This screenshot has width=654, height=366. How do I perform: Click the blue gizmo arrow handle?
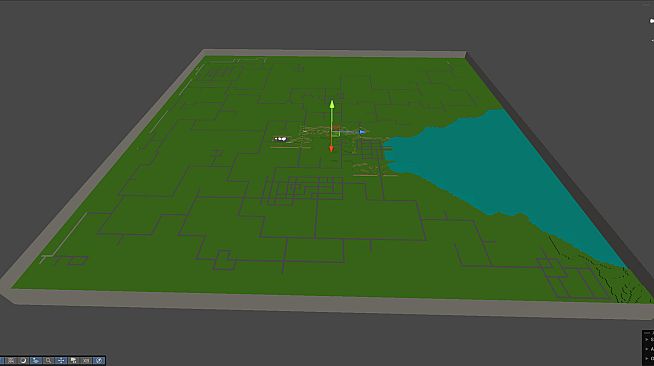(362, 132)
